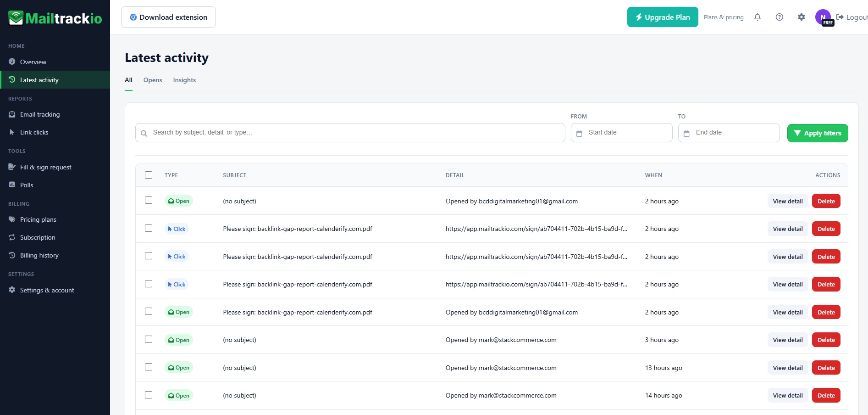View detail for the 3 hours ago row
Screen dimensions: 868x415
[788, 340]
